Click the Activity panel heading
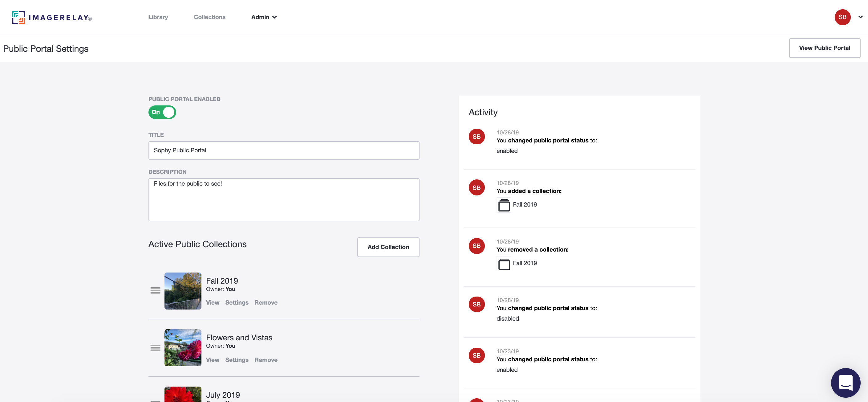Screen dimensions: 868x402 tap(483, 112)
